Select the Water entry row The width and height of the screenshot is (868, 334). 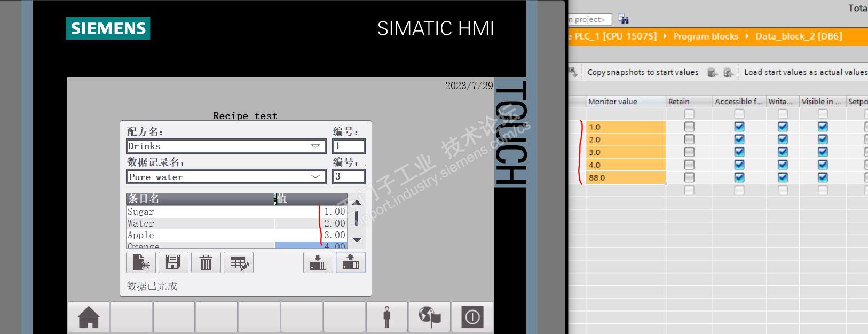point(236,223)
